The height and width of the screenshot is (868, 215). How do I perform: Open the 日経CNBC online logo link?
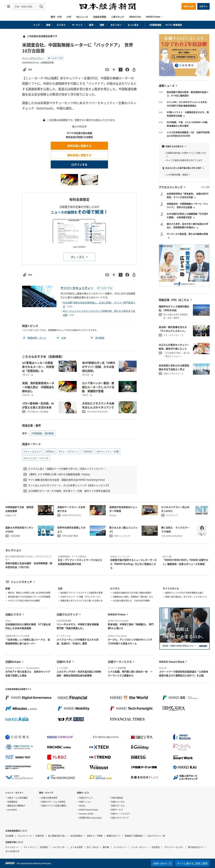[59, 747]
